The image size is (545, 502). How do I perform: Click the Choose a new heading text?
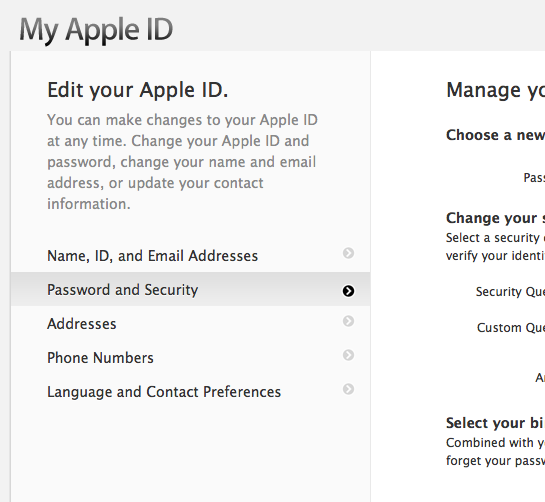point(495,135)
